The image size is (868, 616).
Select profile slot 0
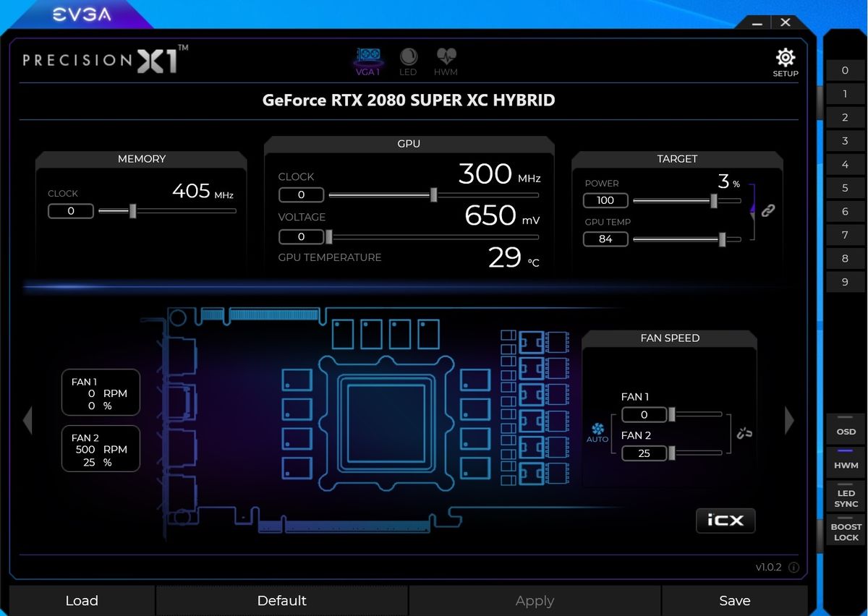tap(845, 70)
